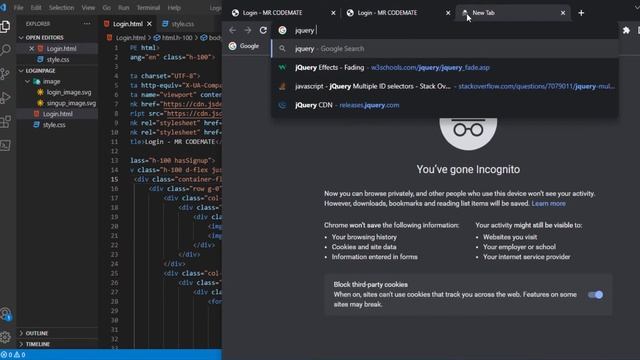Choose the Stack Overflow jQuery Multiple ID selectors suggestion
The width and height of the screenshot is (640, 360).
[445, 87]
